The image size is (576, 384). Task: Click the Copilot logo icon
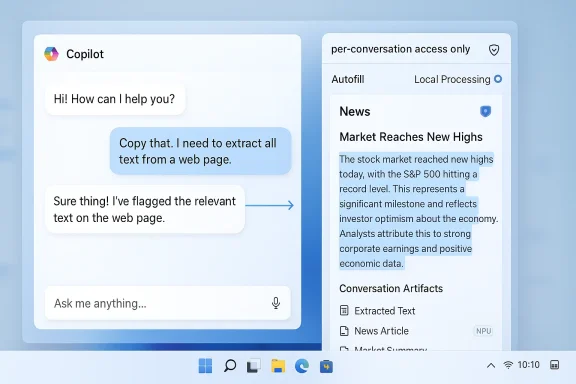(51, 54)
